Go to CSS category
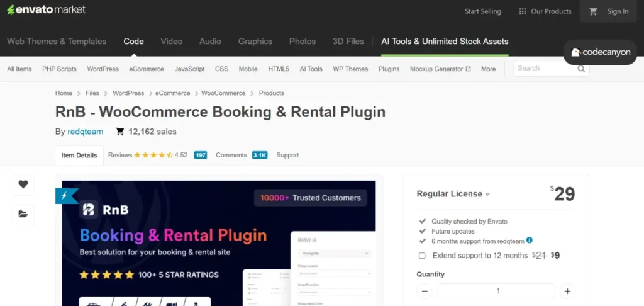This screenshot has height=306, width=644. 222,69
